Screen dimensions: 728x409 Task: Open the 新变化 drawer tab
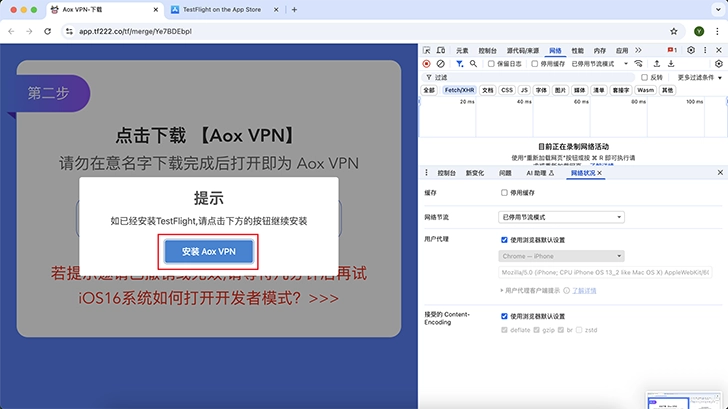474,173
